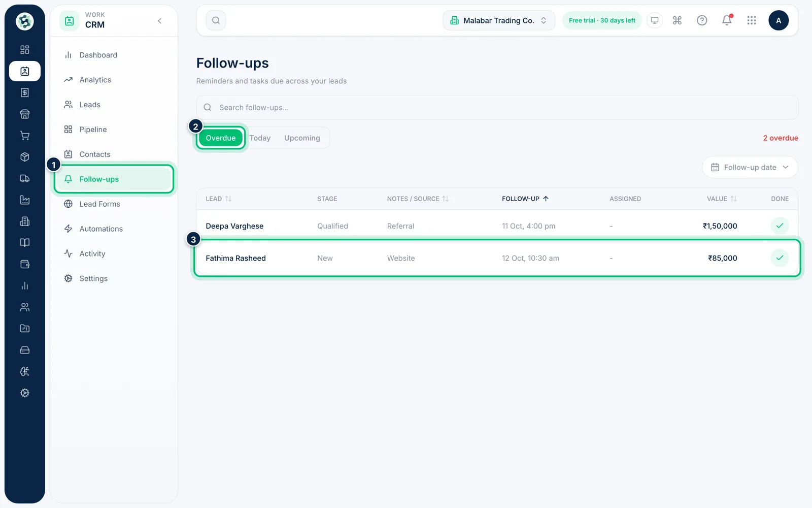Click the Referral source cell
Viewport: 812px width, 508px height.
400,226
